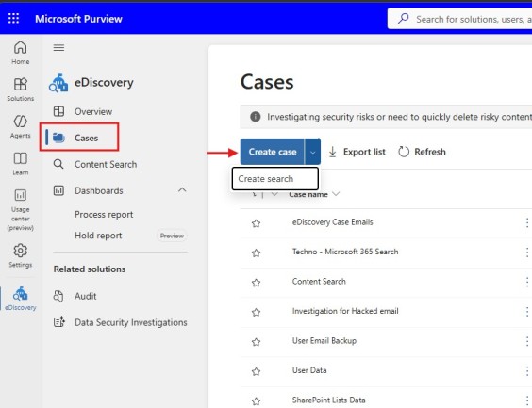Open the app launcher waffle icon

click(x=13, y=18)
